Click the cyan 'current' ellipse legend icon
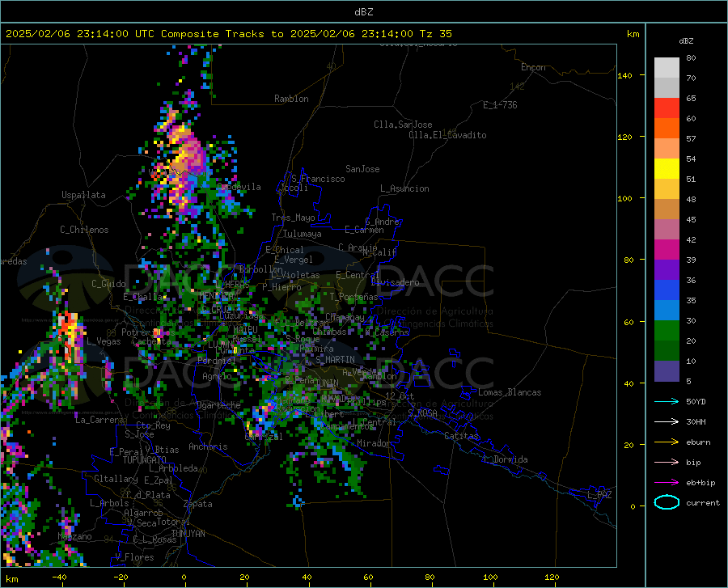 tap(667, 502)
